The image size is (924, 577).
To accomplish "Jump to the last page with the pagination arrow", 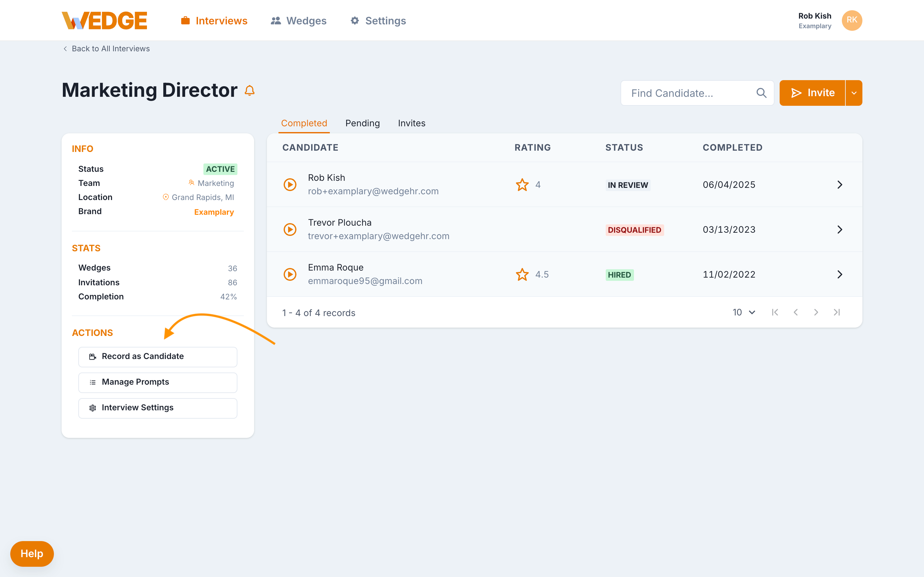I will click(x=836, y=312).
